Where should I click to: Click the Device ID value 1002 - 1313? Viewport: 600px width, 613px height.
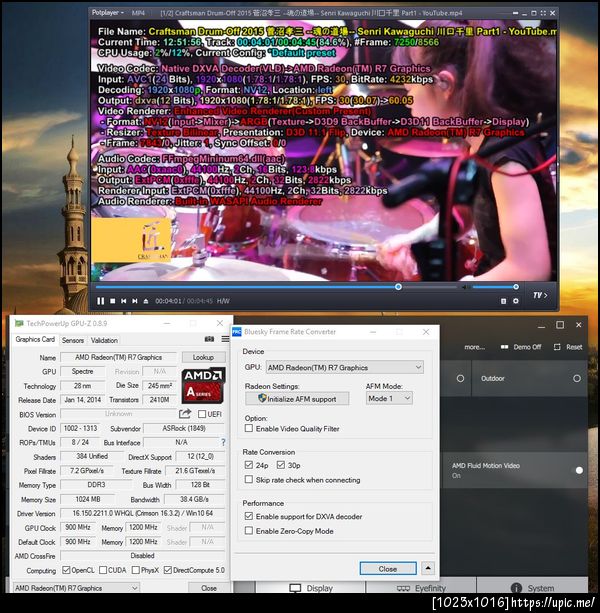pyautogui.click(x=80, y=428)
